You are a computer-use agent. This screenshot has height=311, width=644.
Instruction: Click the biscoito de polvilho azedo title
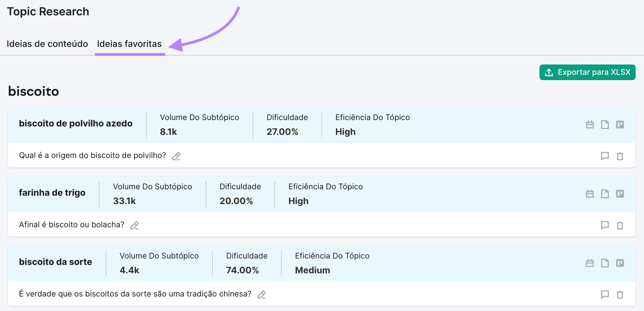click(76, 124)
